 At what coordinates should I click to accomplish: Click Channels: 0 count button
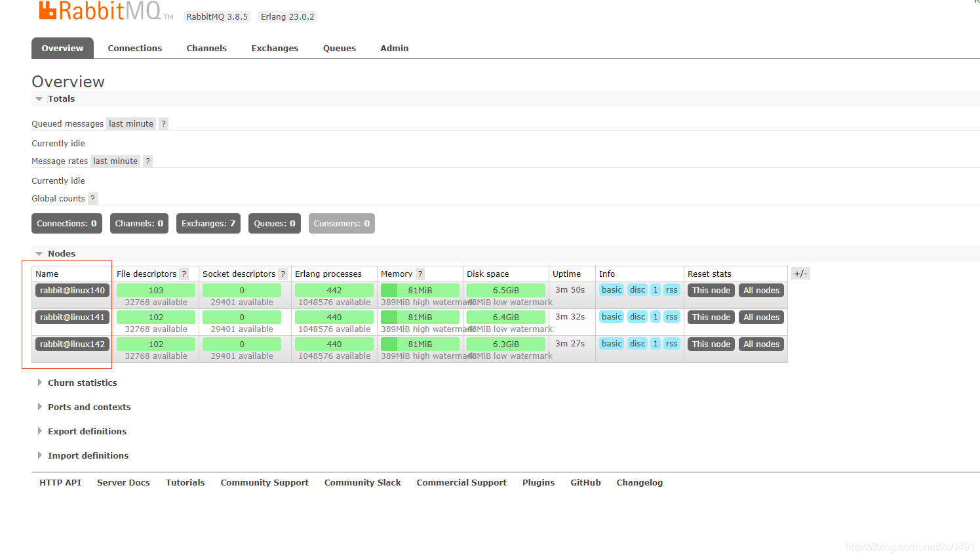tap(139, 224)
